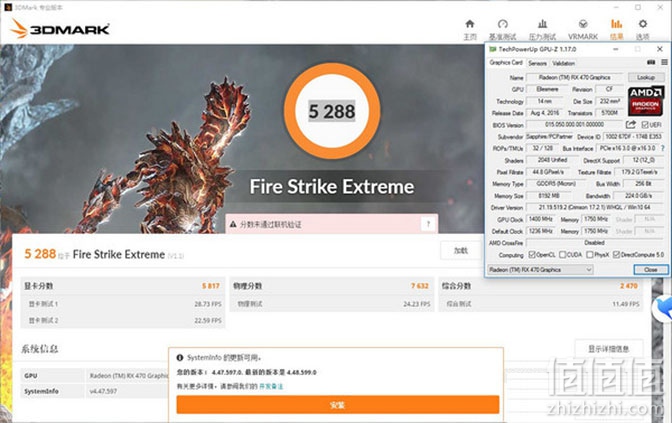672x423 pixels.
Task: Click the 22.59 FPS graphics test 2 value
Action: tap(208, 320)
